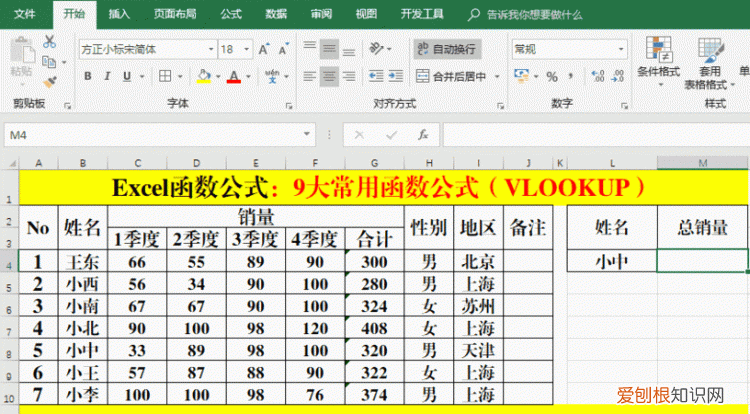The height and width of the screenshot is (414, 750).
Task: Apply comma style
Action: (x=570, y=76)
